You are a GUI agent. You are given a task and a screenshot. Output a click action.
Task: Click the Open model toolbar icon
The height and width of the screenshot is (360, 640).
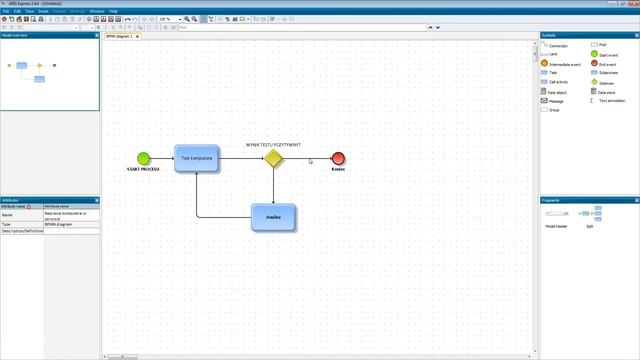pyautogui.click(x=19, y=19)
